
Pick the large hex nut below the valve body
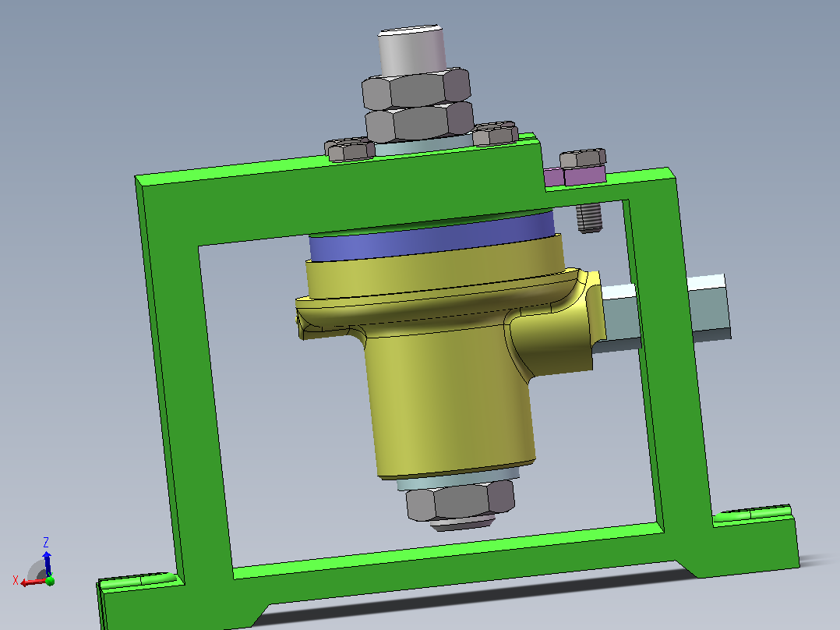[x=461, y=501]
